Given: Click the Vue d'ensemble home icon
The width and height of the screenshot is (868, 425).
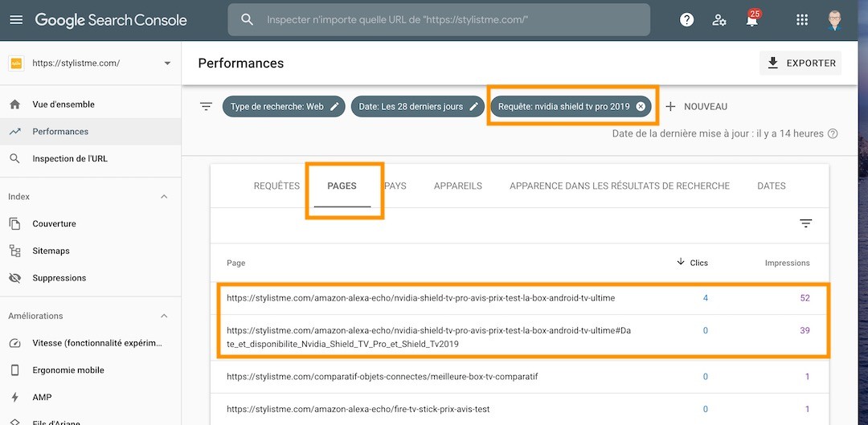Looking at the screenshot, I should (15, 104).
